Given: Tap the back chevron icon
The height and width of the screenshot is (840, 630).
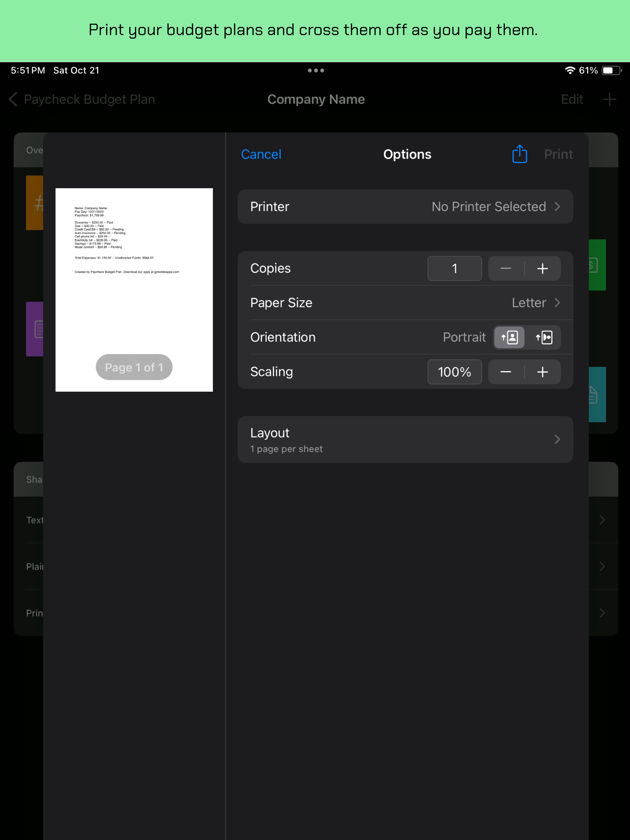Looking at the screenshot, I should (13, 99).
